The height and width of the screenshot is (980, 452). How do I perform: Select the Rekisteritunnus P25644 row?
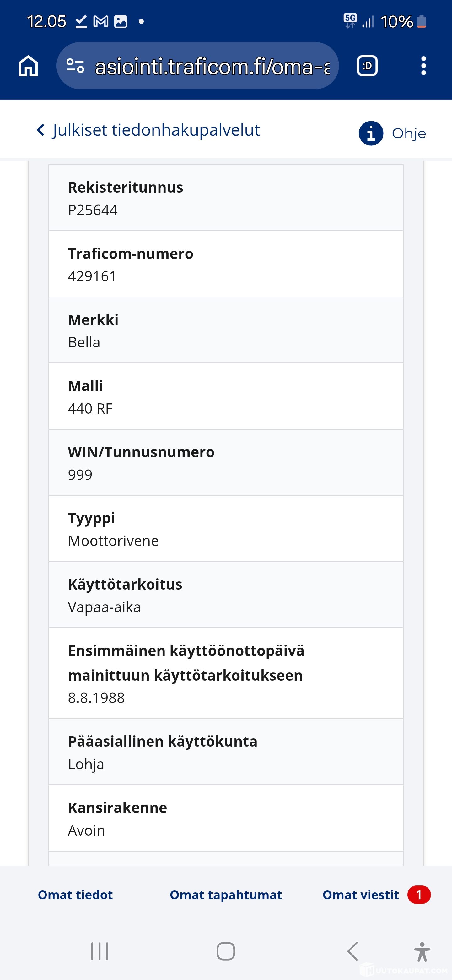[226, 198]
